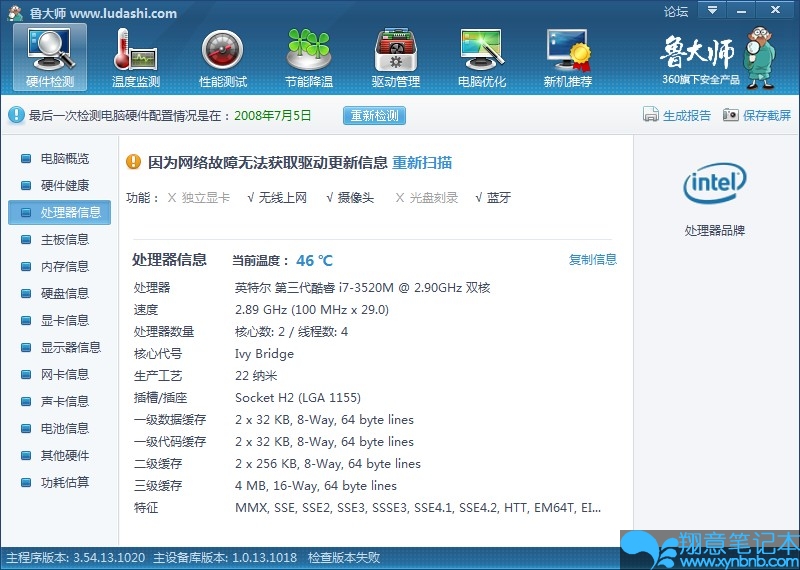
Task: Click the speed value 2.89 GHz
Action: 312,310
